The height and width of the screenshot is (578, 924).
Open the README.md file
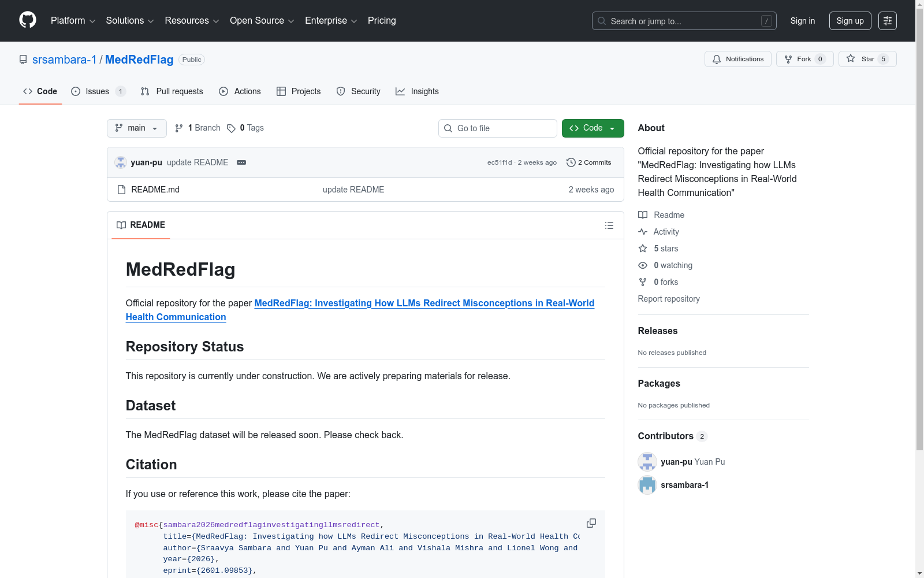(155, 190)
